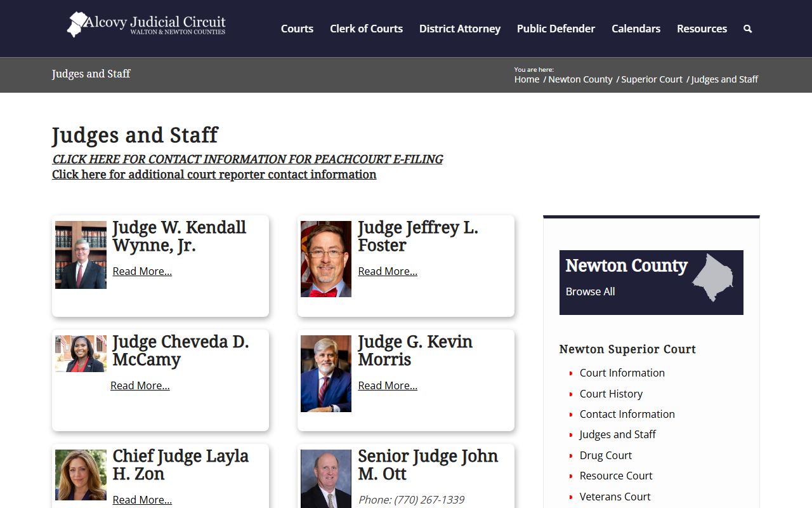Click Chief Judge Zon's photo

[x=81, y=475]
